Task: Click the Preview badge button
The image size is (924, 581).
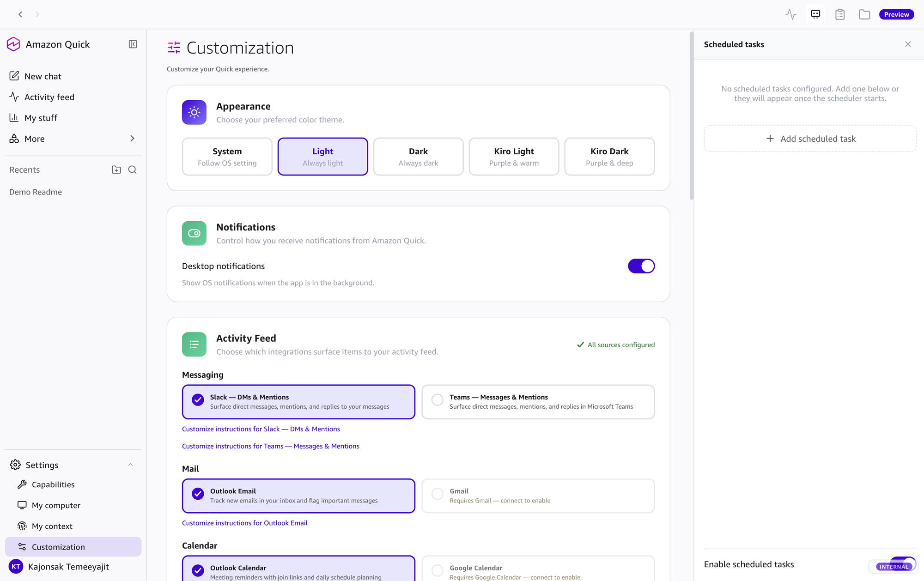Action: coord(896,14)
